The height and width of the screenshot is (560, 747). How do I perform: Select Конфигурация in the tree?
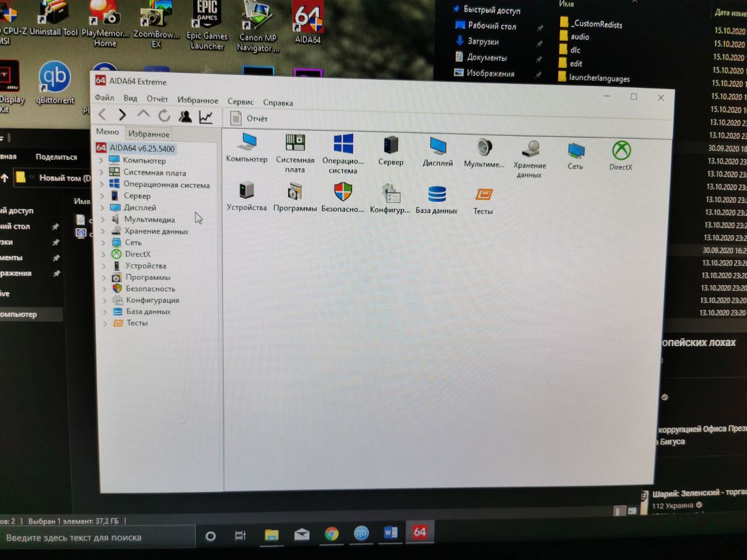point(152,300)
